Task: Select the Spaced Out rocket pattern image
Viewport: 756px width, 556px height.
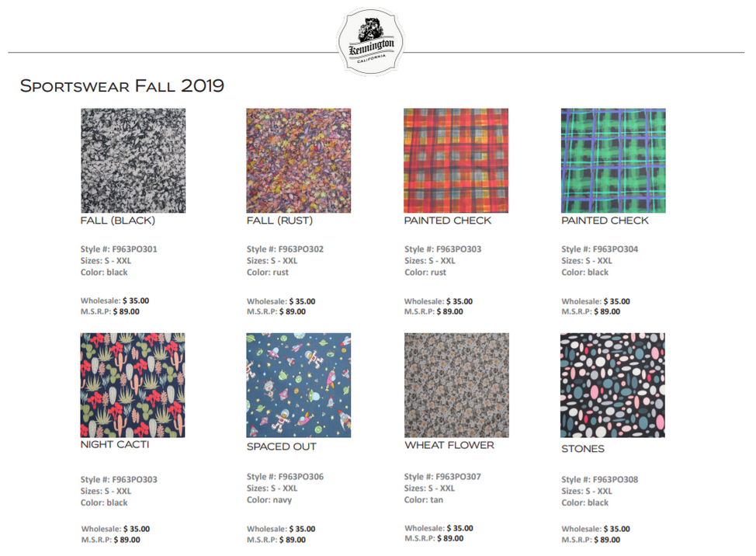Action: pos(299,385)
